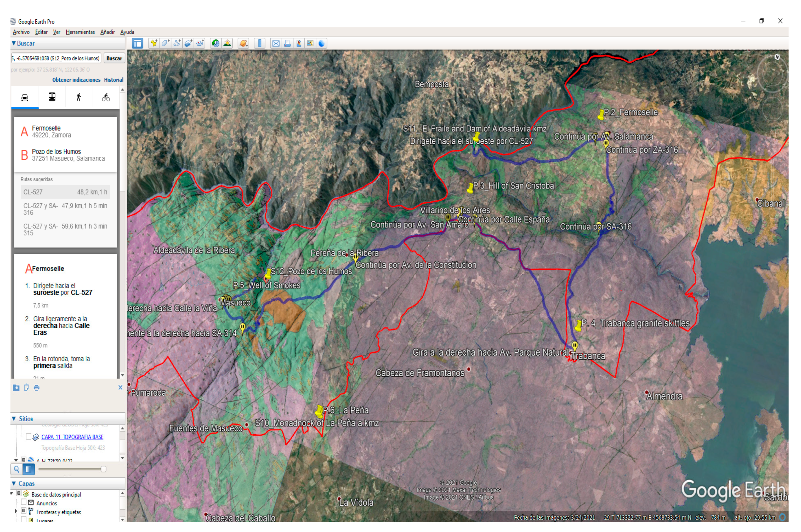Click the layer opacity slider handle
This screenshot has height=532, width=801.
(x=104, y=469)
